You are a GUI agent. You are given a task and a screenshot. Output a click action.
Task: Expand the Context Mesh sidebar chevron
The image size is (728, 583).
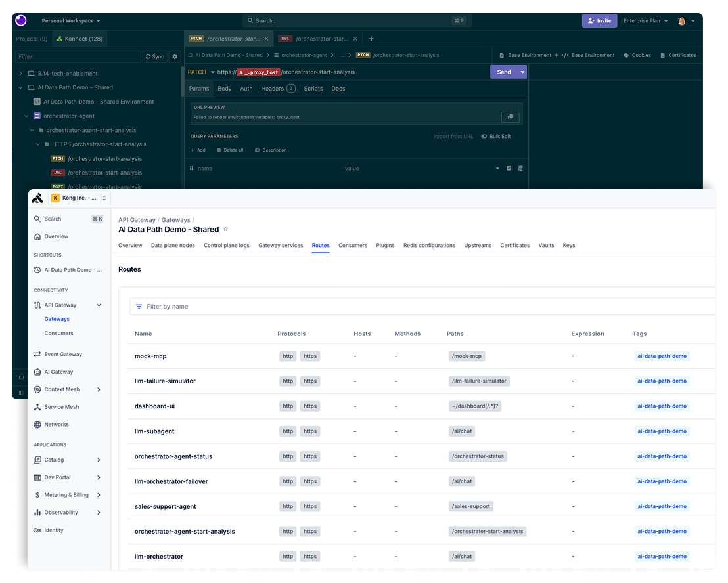[x=99, y=389]
